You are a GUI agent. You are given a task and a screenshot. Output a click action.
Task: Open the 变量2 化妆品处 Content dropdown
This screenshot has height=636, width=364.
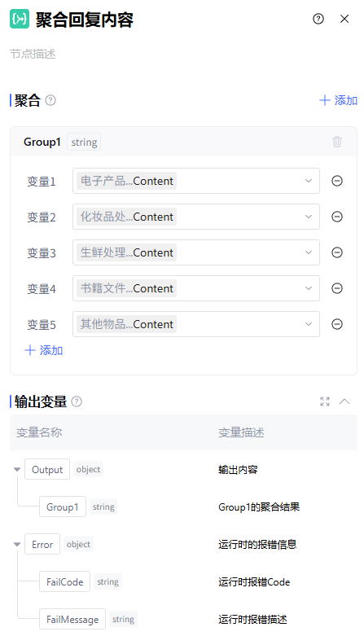tap(196, 217)
